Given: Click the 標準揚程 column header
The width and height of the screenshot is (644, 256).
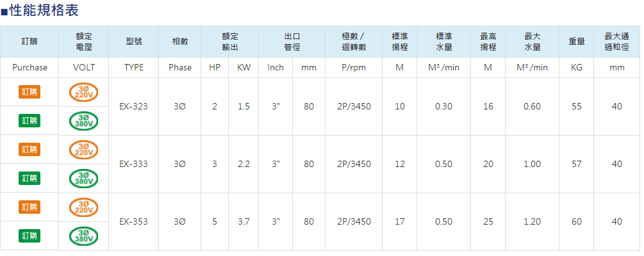Looking at the screenshot, I should (x=400, y=42).
